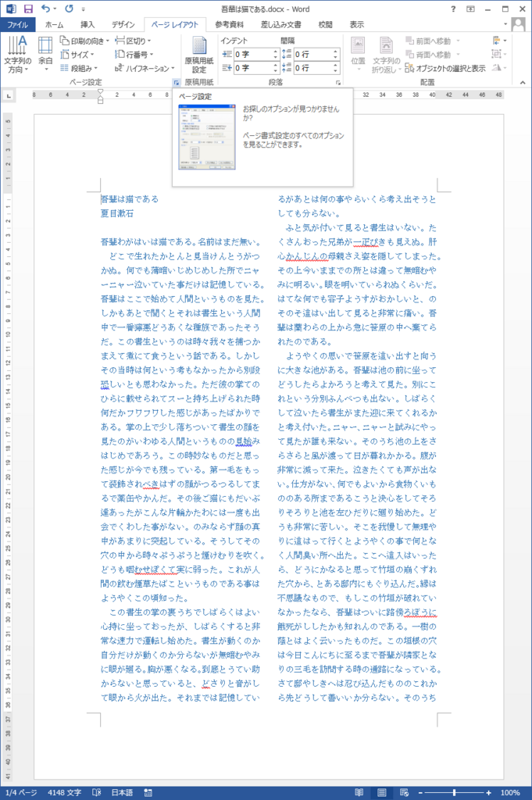Open the ハイフネーション hyphenation dropdown
This screenshot has height=800, width=532.
coord(145,69)
